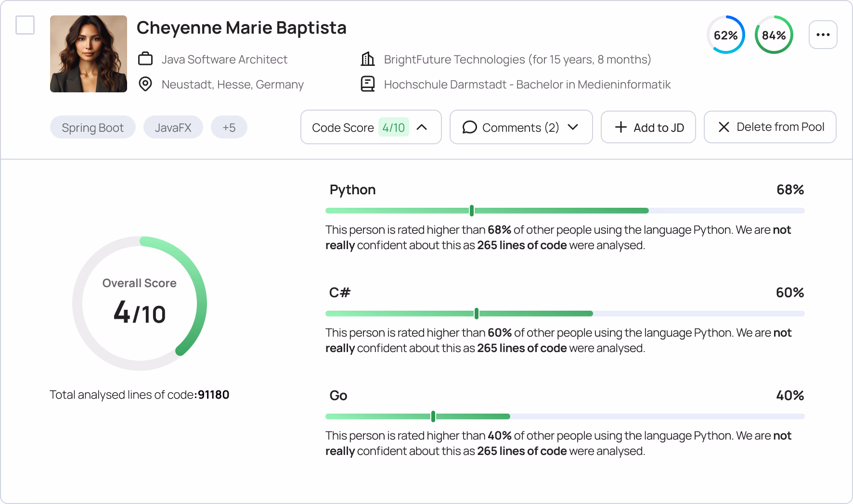Click the speech bubble Comments icon
This screenshot has width=853, height=504.
pos(469,127)
